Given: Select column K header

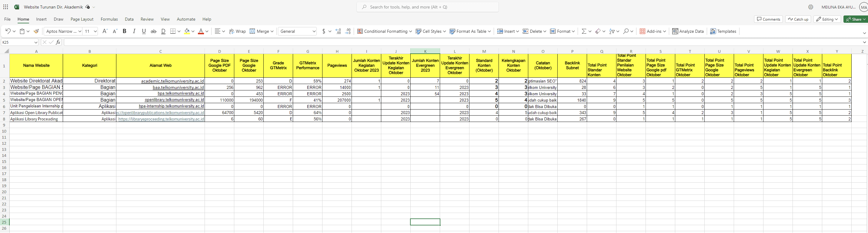Looking at the screenshot, I should (425, 51).
